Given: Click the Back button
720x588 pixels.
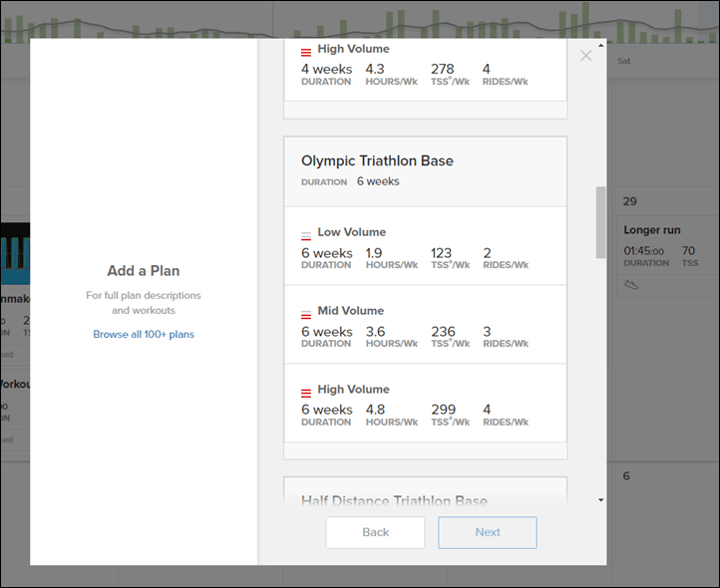Looking at the screenshot, I should point(375,532).
